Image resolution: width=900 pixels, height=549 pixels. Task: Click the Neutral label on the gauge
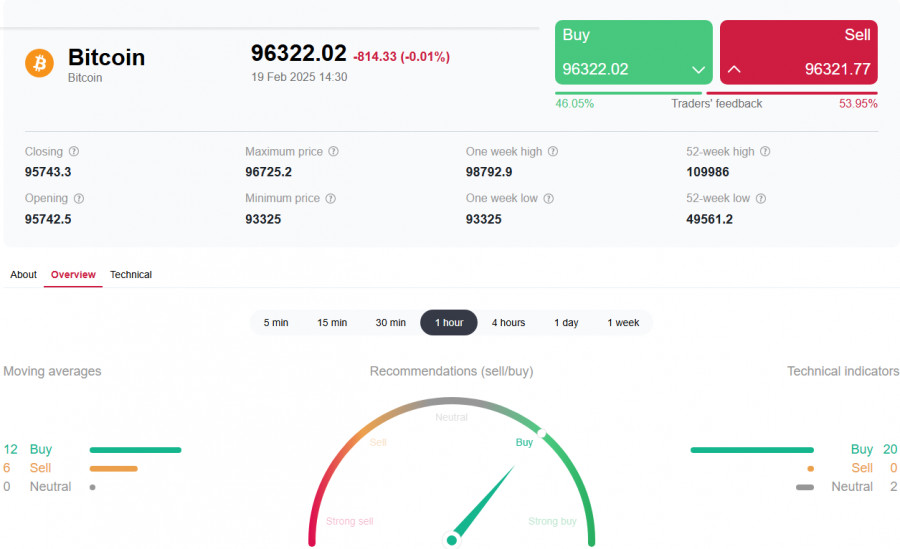451,417
